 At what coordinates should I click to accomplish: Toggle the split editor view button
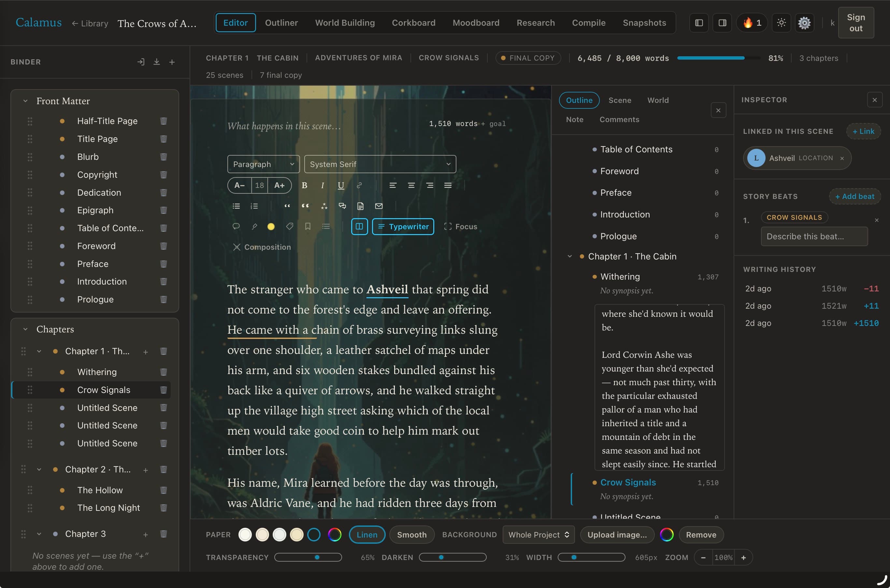pos(359,227)
